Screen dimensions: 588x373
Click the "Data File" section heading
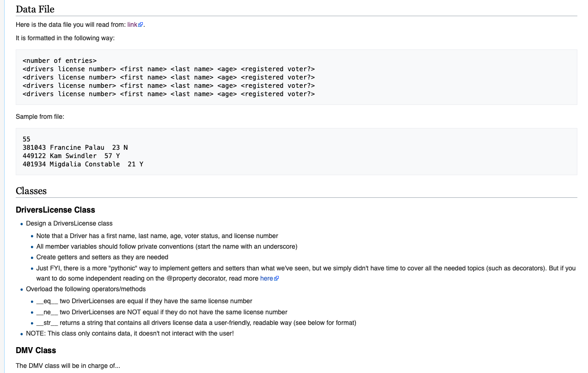[35, 9]
